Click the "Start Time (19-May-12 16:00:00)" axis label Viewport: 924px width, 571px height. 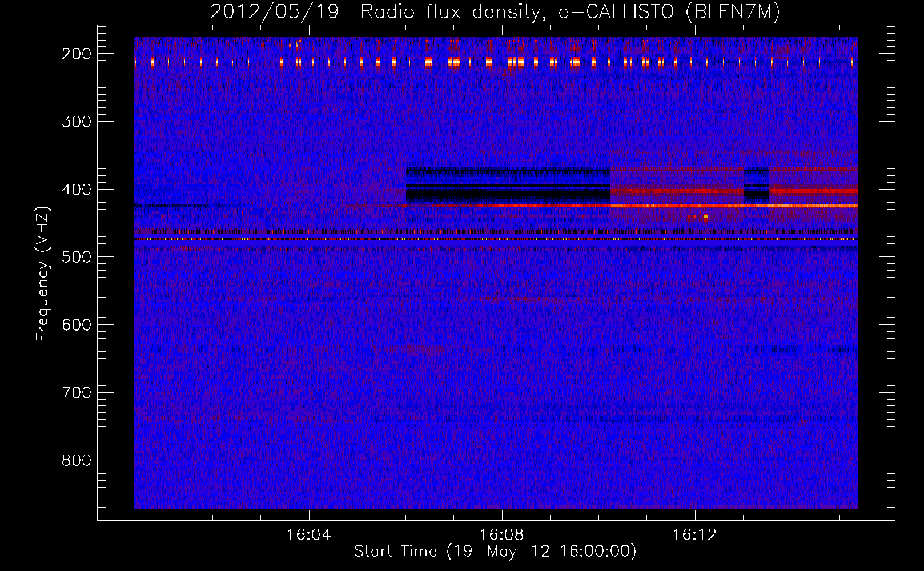coord(495,552)
